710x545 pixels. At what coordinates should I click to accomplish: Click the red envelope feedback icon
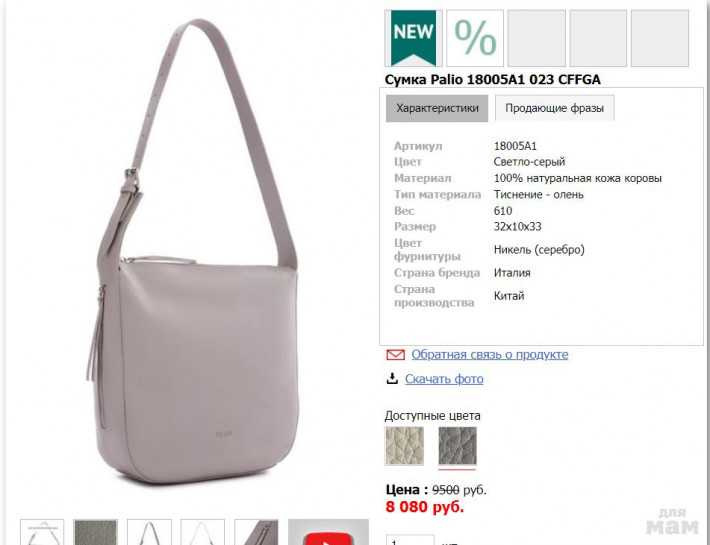(395, 355)
